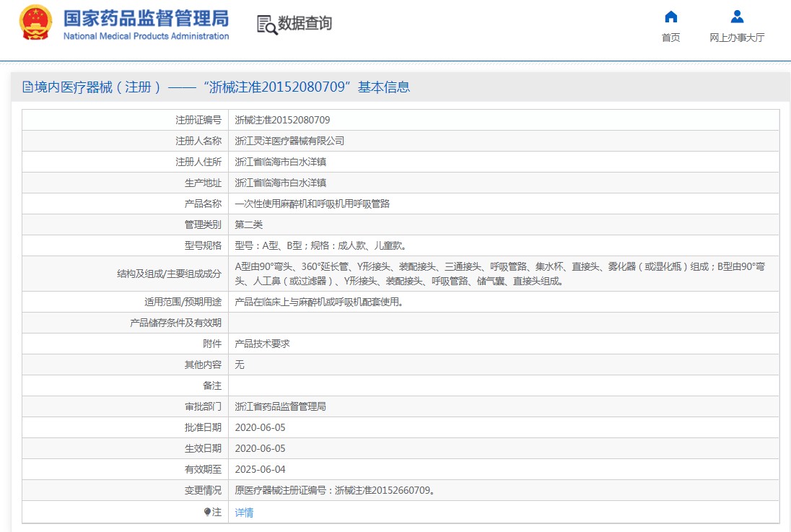Open the 详情 link
Image resolution: width=791 pixels, height=532 pixels.
pos(244,513)
